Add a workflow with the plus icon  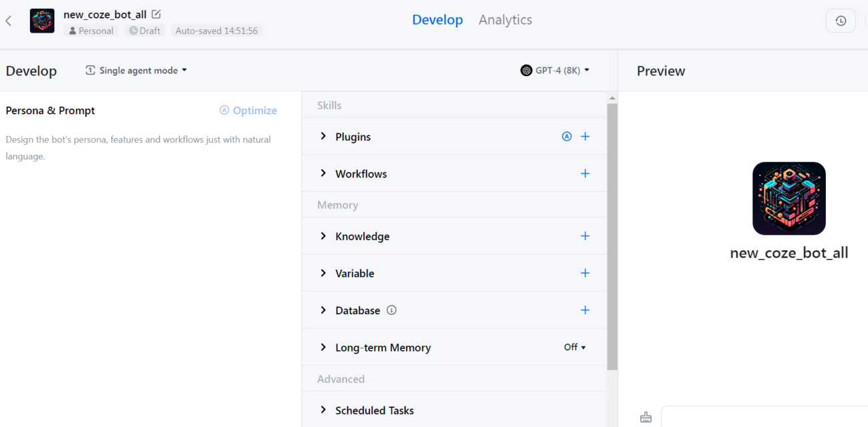585,173
